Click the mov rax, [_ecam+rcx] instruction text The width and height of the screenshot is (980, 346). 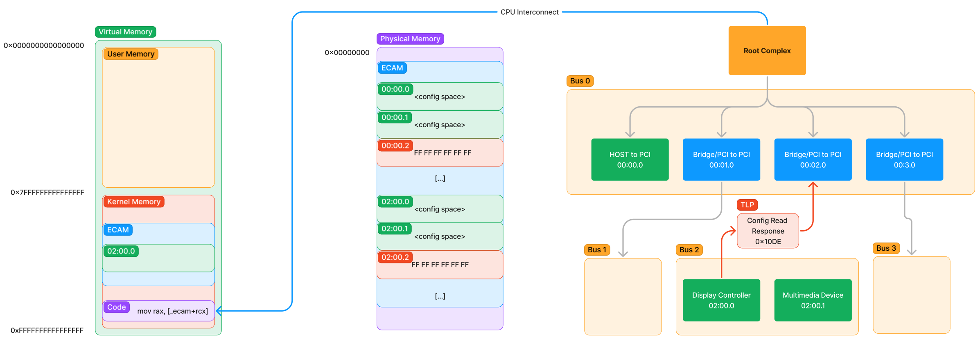(x=172, y=311)
